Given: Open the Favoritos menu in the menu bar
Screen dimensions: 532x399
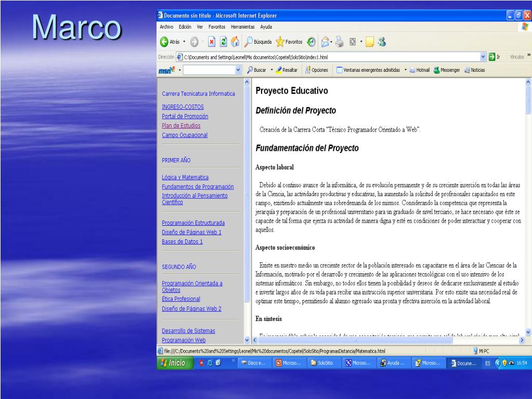Looking at the screenshot, I should 217,27.
